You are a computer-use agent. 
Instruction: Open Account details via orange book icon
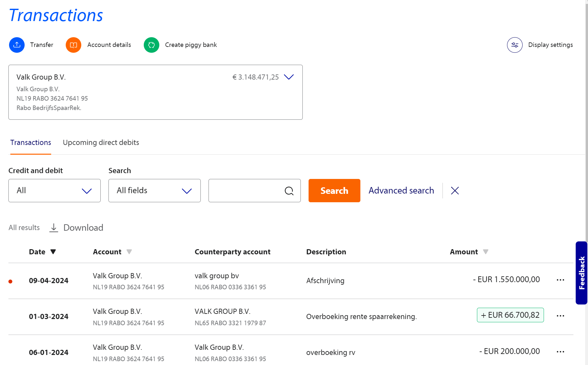(x=73, y=45)
